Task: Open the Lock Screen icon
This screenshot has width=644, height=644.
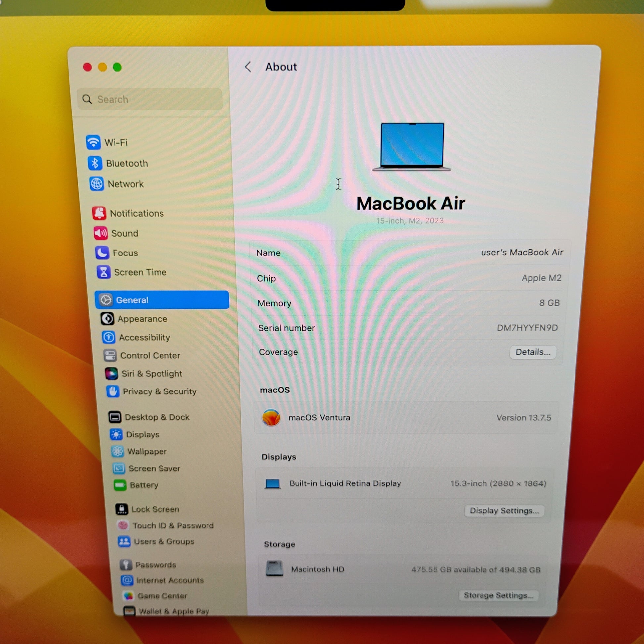Action: (122, 509)
